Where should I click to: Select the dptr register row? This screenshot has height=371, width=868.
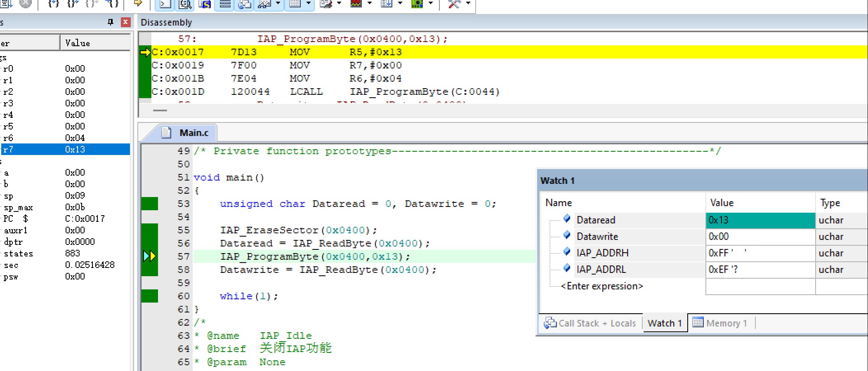pos(65,242)
